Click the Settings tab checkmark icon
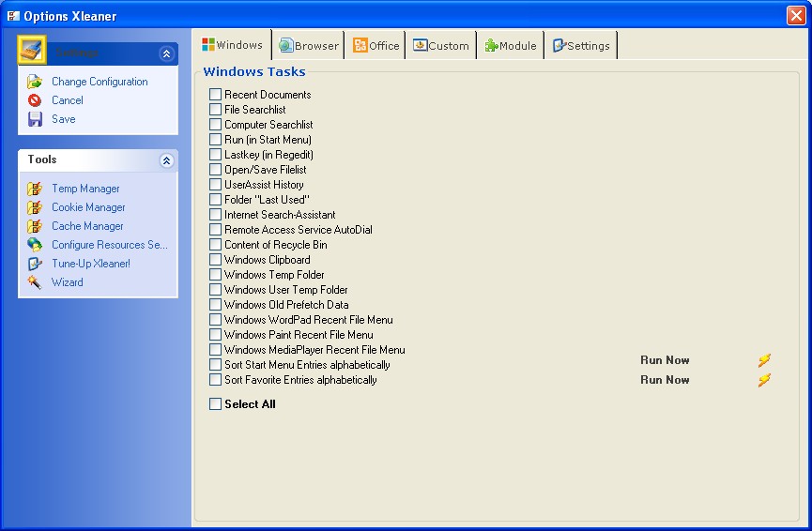This screenshot has width=812, height=531. coord(559,46)
